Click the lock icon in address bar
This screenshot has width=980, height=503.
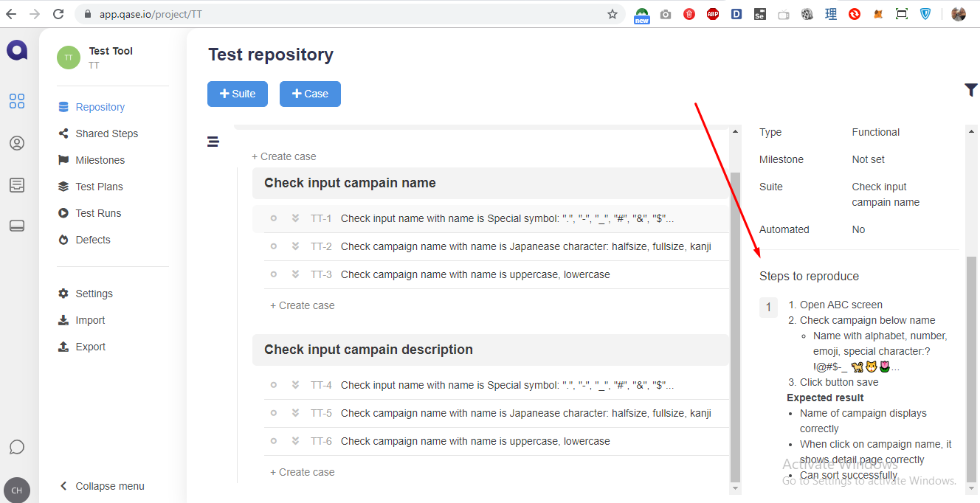click(x=87, y=14)
